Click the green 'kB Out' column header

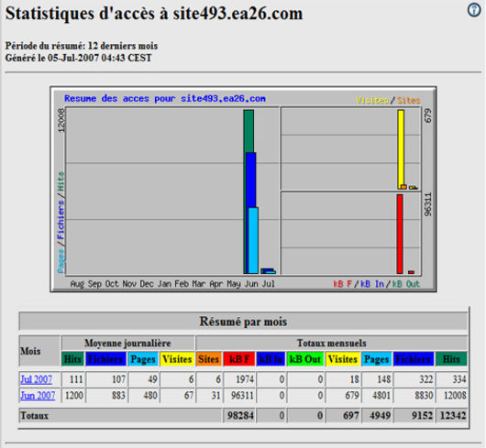(305, 359)
